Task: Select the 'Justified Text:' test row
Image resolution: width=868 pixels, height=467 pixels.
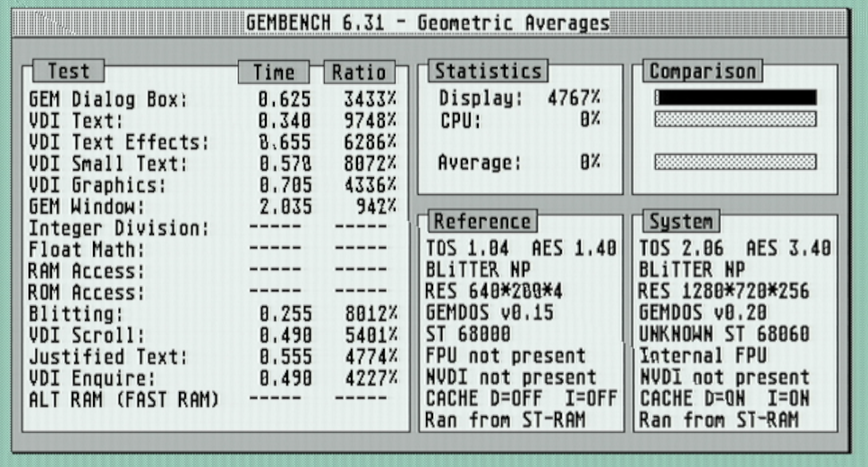Action: click(x=213, y=357)
